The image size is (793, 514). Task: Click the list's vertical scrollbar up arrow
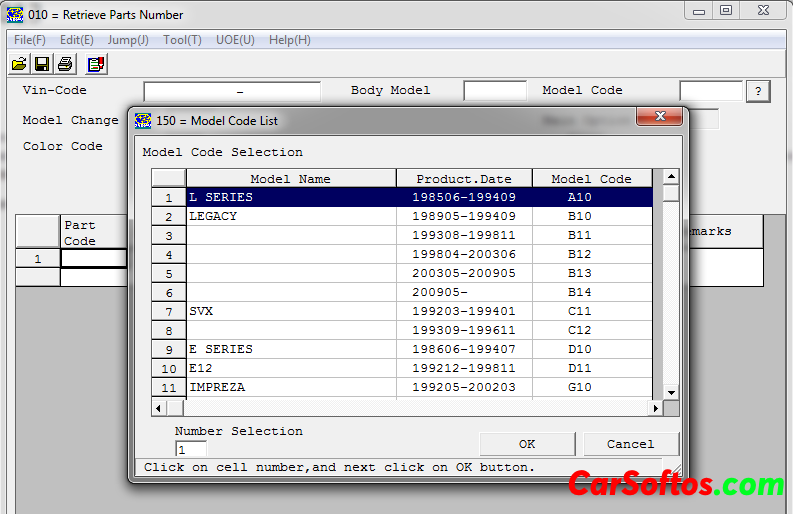[x=671, y=176]
